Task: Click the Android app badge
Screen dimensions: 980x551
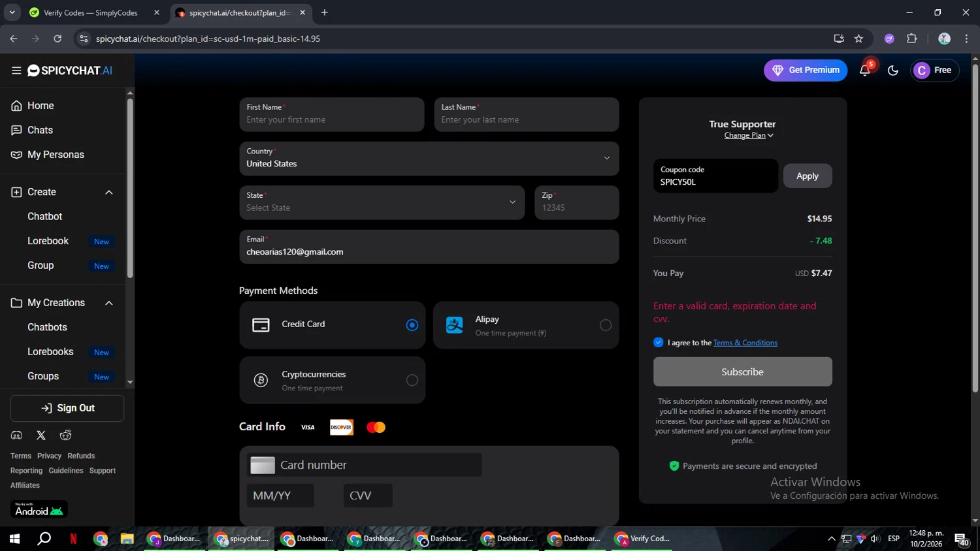Action: (39, 509)
